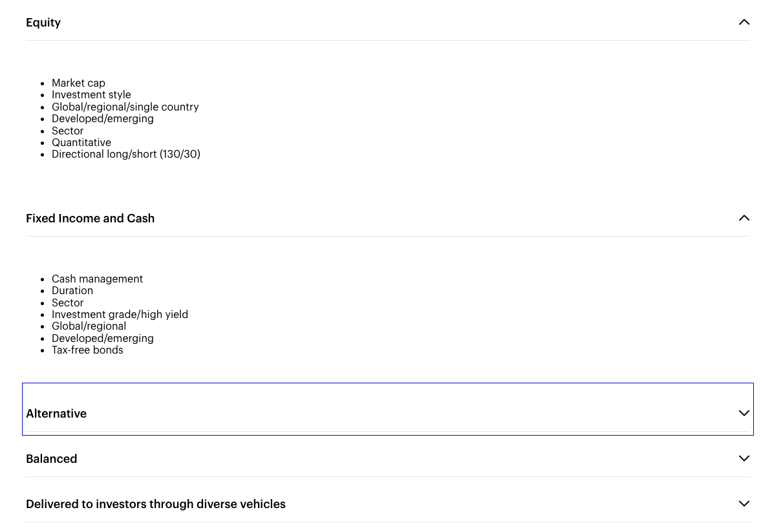
Task: Open the Alternative accordion heading
Action: [56, 414]
